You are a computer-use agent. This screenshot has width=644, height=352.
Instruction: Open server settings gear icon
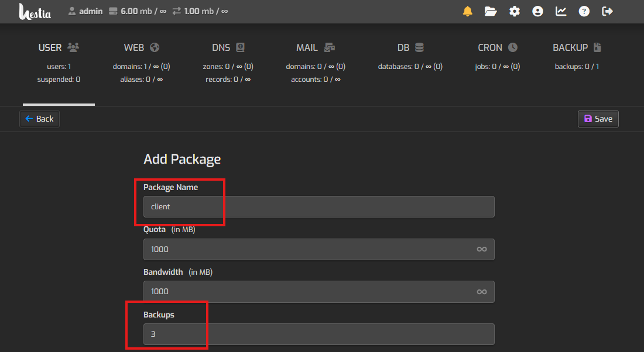click(514, 12)
